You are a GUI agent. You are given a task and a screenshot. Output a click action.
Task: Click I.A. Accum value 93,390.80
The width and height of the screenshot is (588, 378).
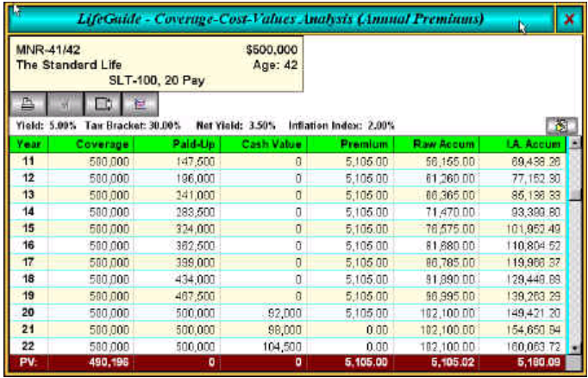click(x=536, y=212)
